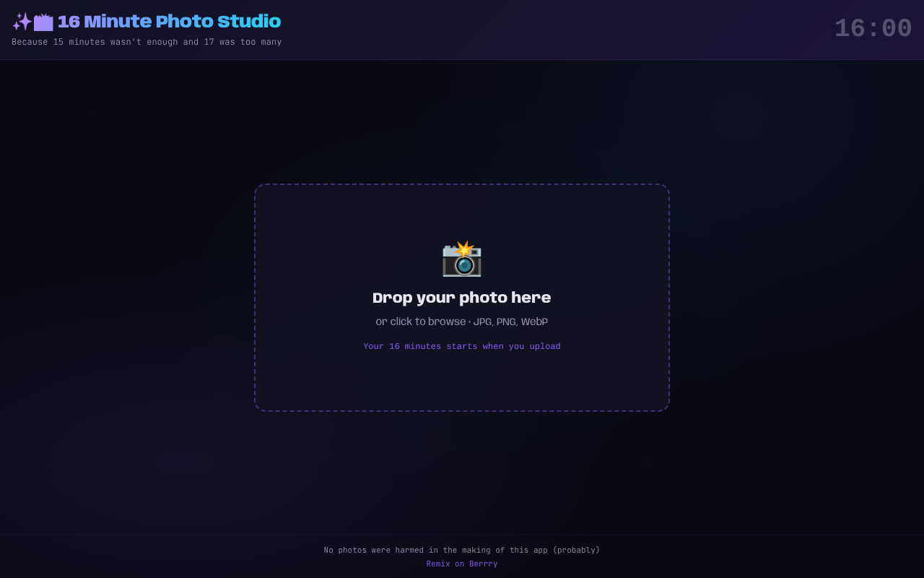Select the camera lens in the drop zone icon
The height and width of the screenshot is (578, 924).
[462, 266]
